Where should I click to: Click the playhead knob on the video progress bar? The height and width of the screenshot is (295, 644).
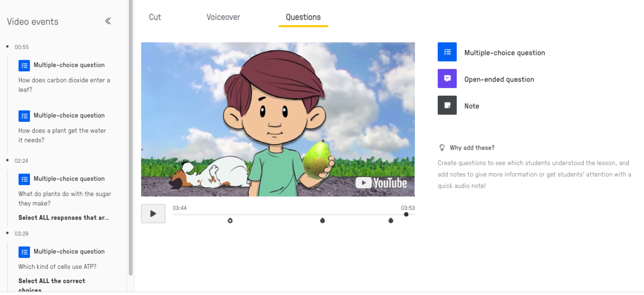pos(406,214)
